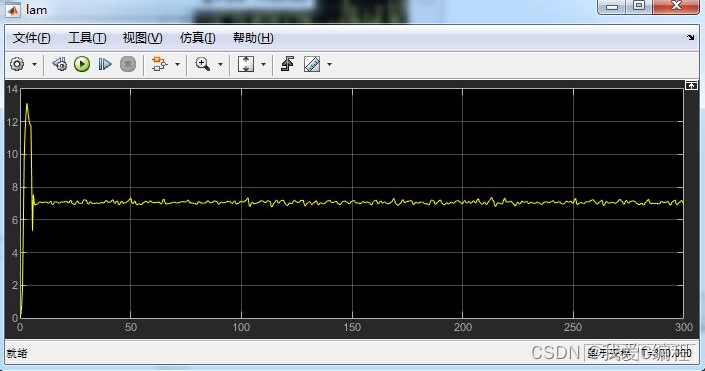Expand the scale axes dropdown arrow
The image size is (705, 371).
(263, 65)
